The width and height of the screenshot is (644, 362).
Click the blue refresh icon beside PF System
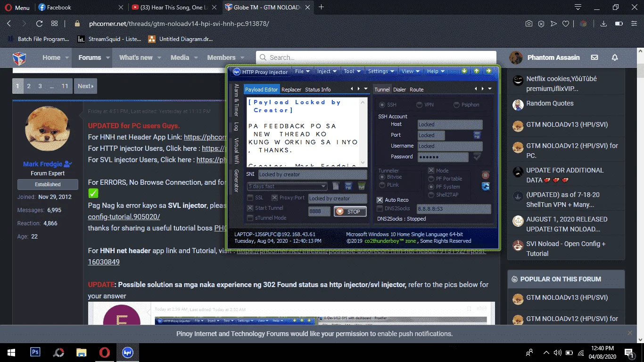pyautogui.click(x=486, y=186)
